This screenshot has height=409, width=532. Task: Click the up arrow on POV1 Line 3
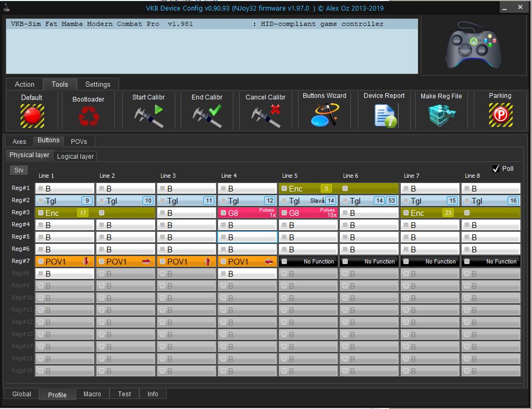tap(208, 261)
